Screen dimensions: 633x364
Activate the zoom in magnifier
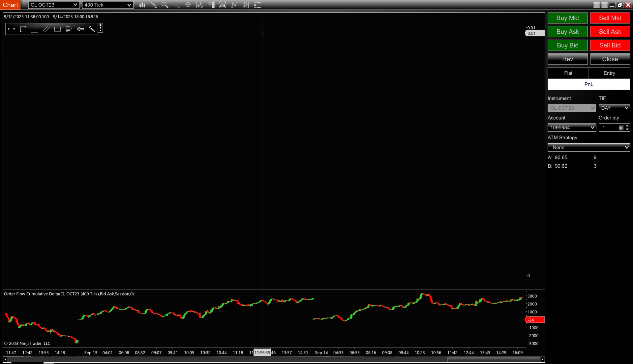coord(165,5)
